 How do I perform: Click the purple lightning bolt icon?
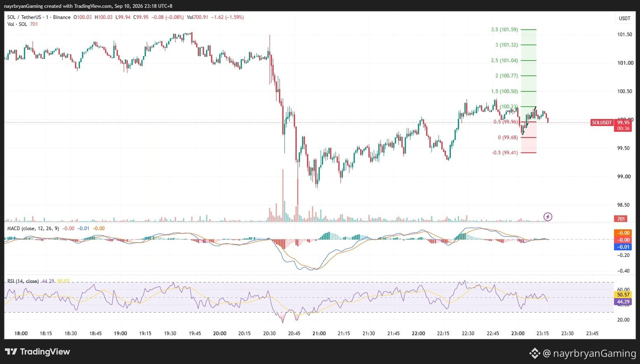pyautogui.click(x=548, y=217)
